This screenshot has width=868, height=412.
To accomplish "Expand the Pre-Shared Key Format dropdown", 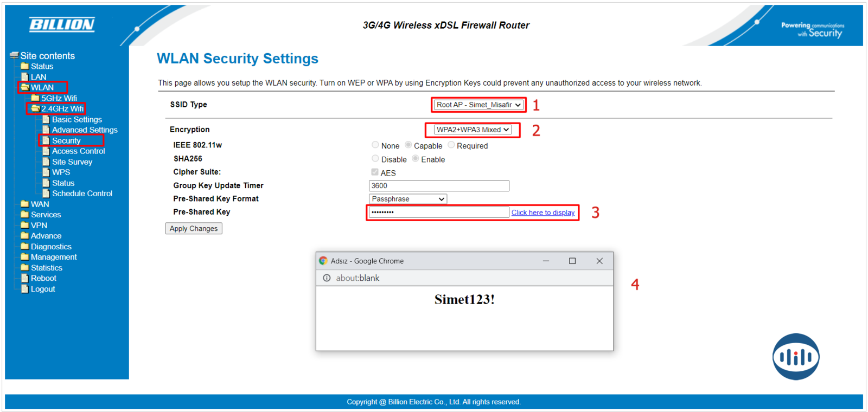I will tap(407, 199).
